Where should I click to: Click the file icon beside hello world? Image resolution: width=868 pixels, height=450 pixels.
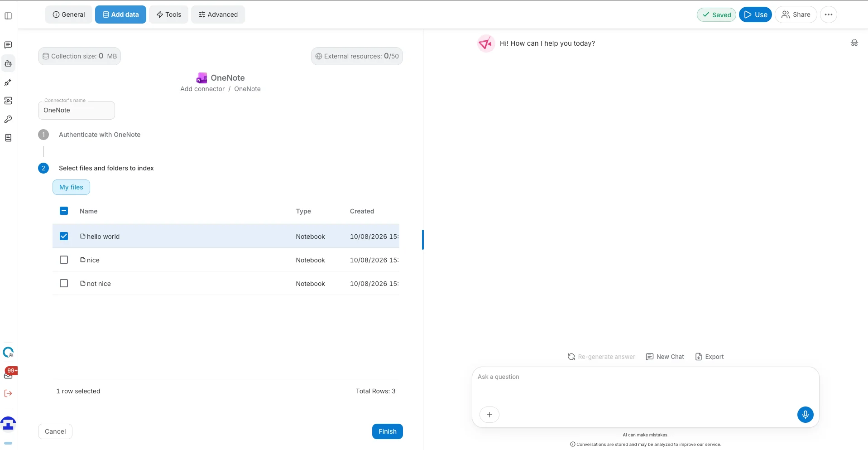(83, 236)
